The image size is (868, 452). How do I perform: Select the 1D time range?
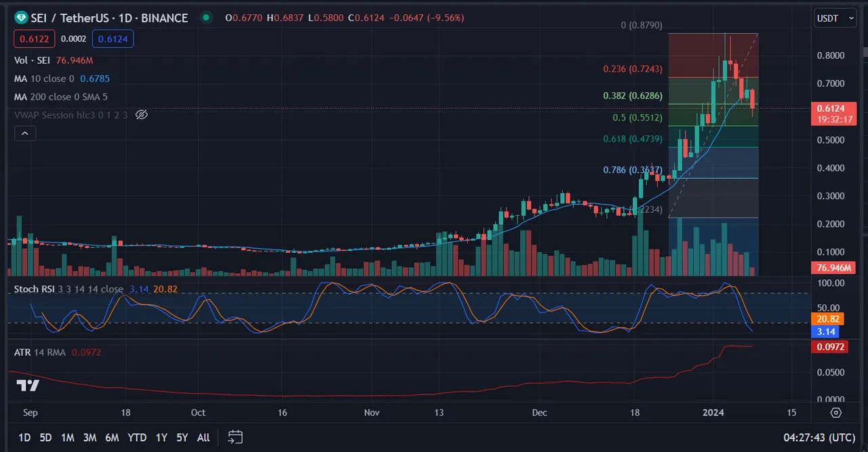(x=24, y=438)
